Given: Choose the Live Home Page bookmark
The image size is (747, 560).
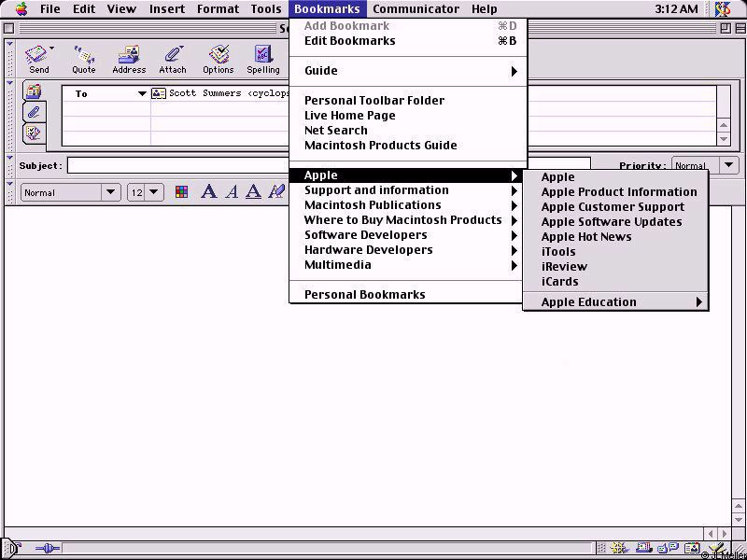Looking at the screenshot, I should [x=408, y=115].
